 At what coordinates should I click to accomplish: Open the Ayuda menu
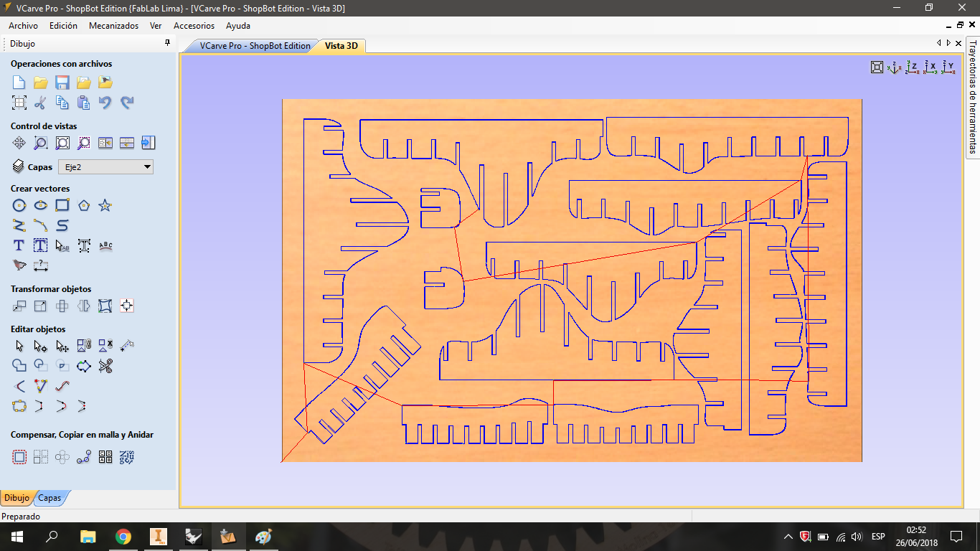point(238,25)
